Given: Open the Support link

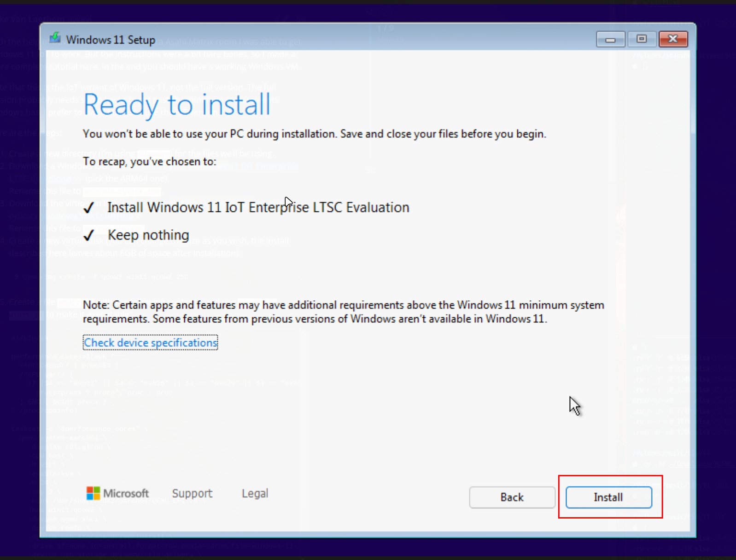Looking at the screenshot, I should [x=192, y=493].
